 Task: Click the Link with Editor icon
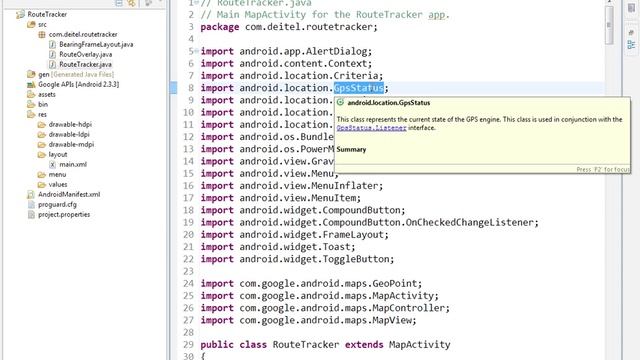coord(131,3)
